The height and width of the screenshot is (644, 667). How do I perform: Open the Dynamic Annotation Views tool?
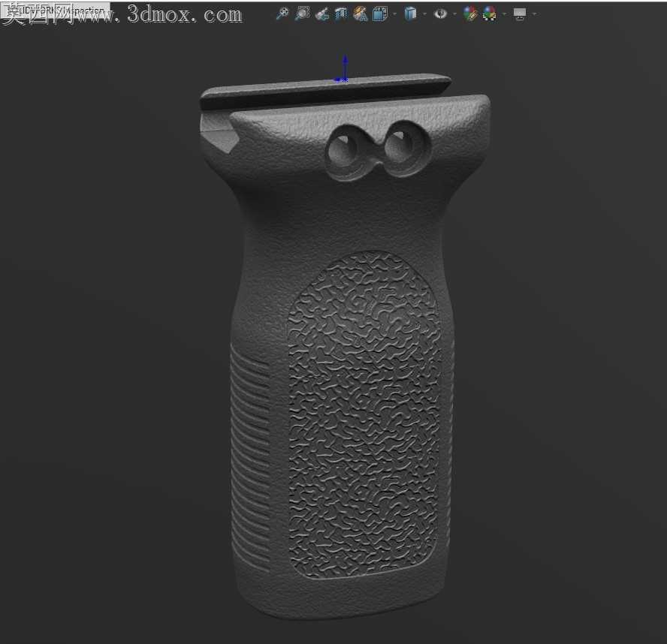click(x=361, y=14)
